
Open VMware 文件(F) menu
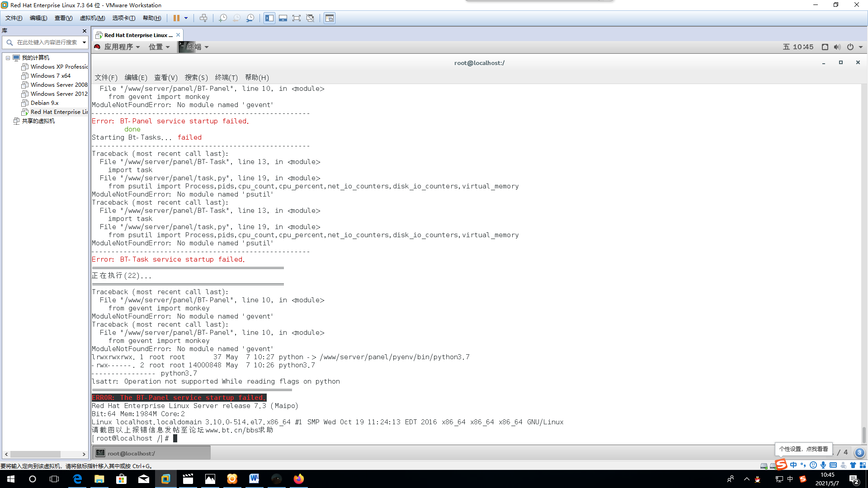[14, 18]
